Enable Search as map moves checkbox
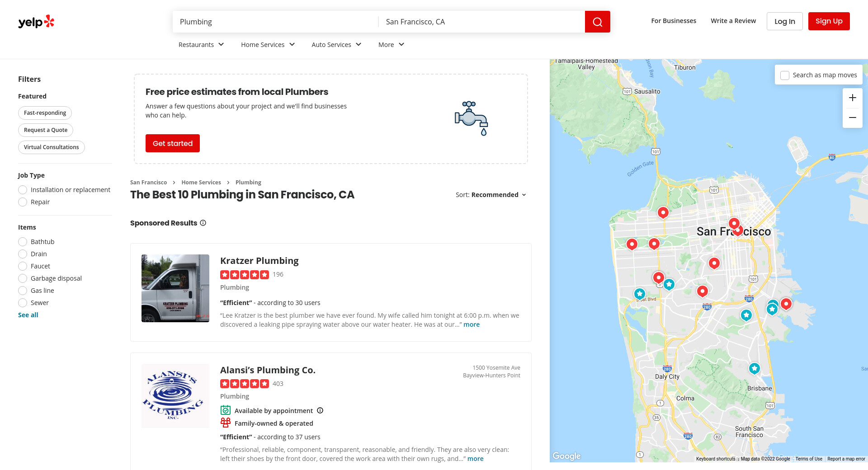868x470 pixels. (785, 75)
